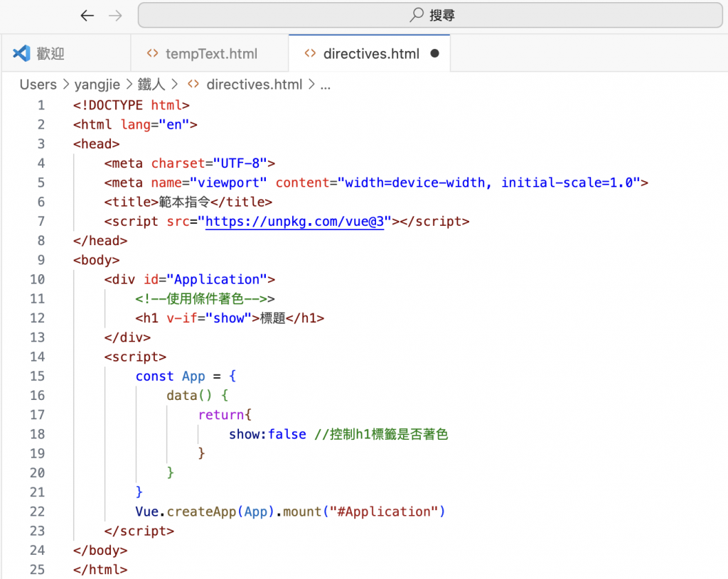Open the directives.html breadcrumb item
728x579 pixels.
click(x=255, y=85)
